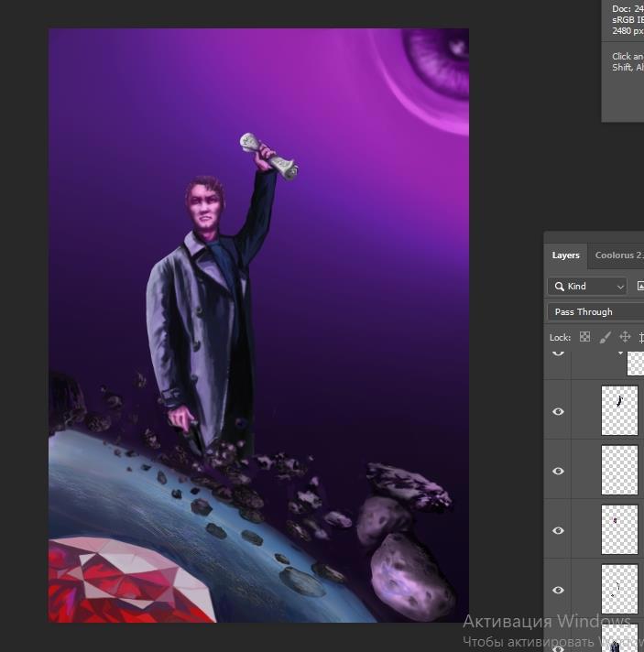644x652 pixels.
Task: Toggle visibility of the empty transparent layer
Action: coord(558,471)
